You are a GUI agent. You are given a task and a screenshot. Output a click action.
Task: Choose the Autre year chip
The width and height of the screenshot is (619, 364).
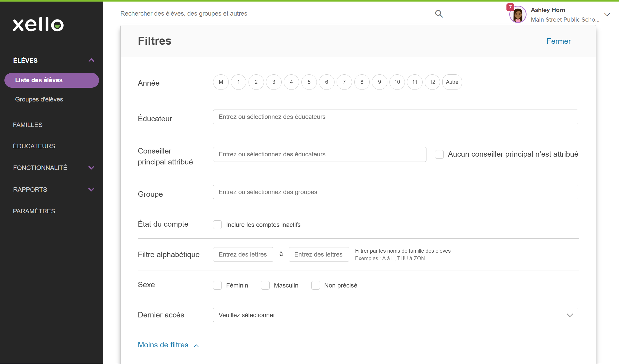pos(452,82)
